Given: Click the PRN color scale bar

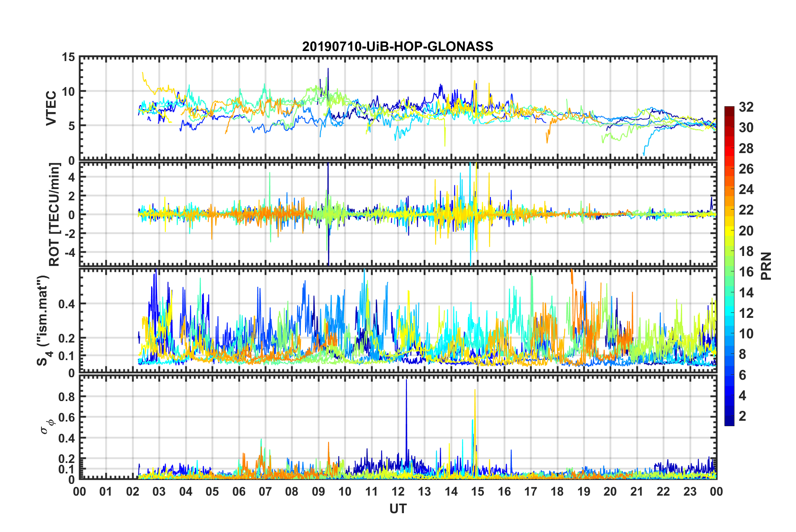Looking at the screenshot, I should pyautogui.click(x=729, y=266).
